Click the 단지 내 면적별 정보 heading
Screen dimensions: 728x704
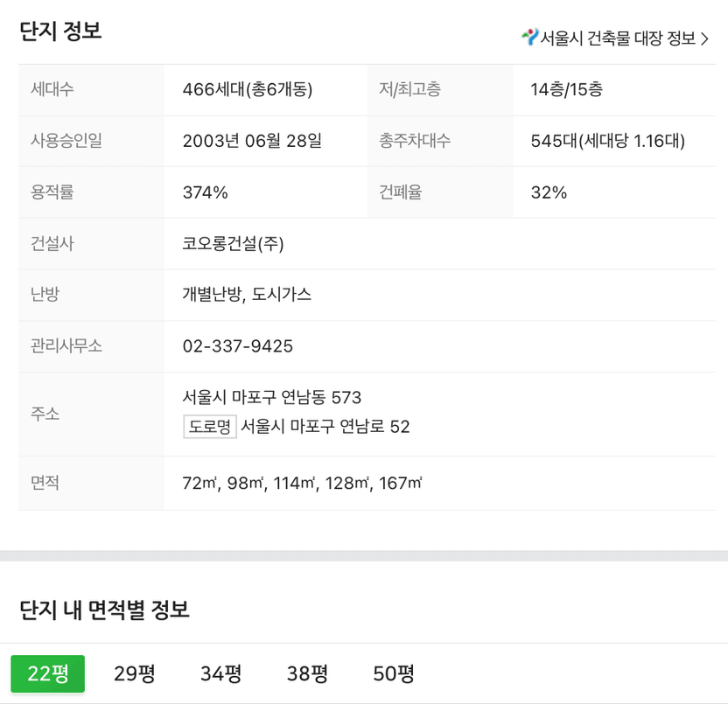pyautogui.click(x=104, y=610)
